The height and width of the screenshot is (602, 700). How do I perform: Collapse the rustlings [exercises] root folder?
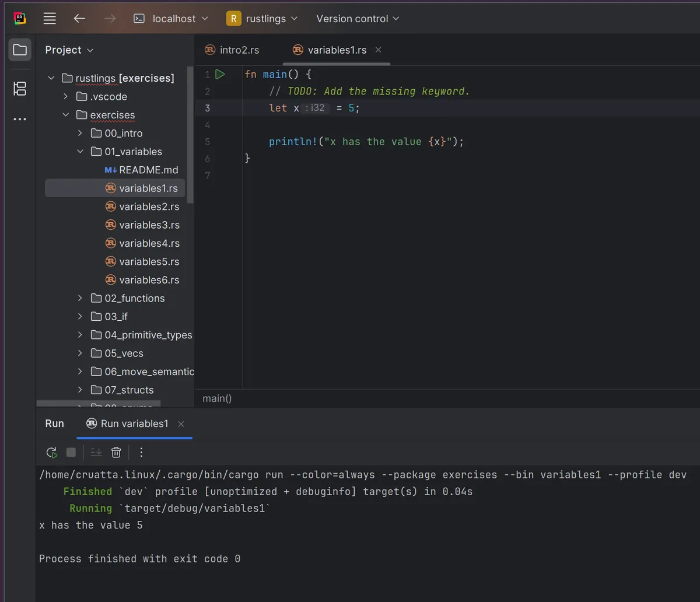[51, 78]
